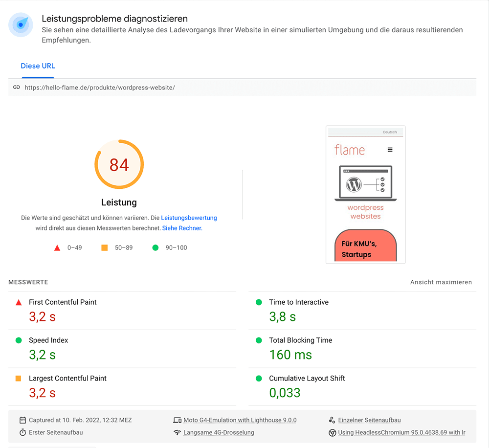Click the calendar icon next to Captured at
The image size is (489, 448).
[x=23, y=420]
